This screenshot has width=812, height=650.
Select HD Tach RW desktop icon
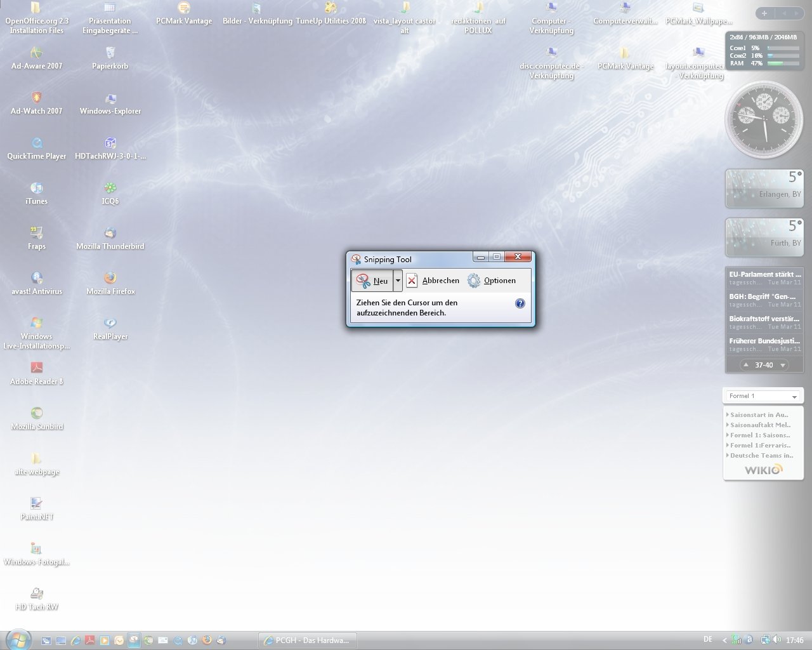[37, 598]
